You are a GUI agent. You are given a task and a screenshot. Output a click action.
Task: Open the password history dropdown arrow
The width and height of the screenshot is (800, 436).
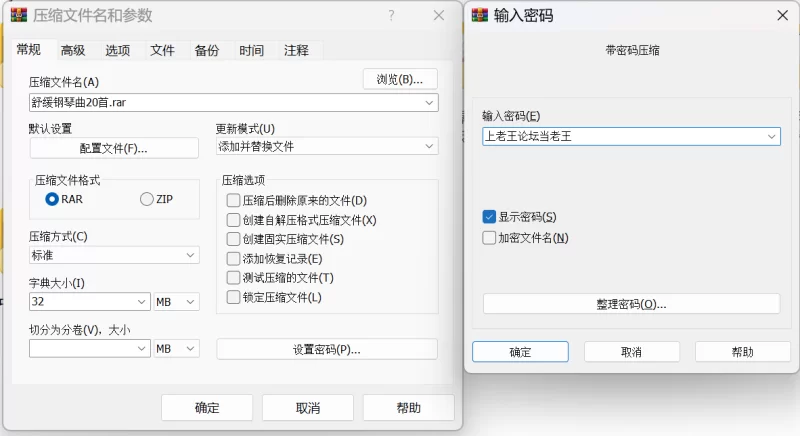click(771, 136)
